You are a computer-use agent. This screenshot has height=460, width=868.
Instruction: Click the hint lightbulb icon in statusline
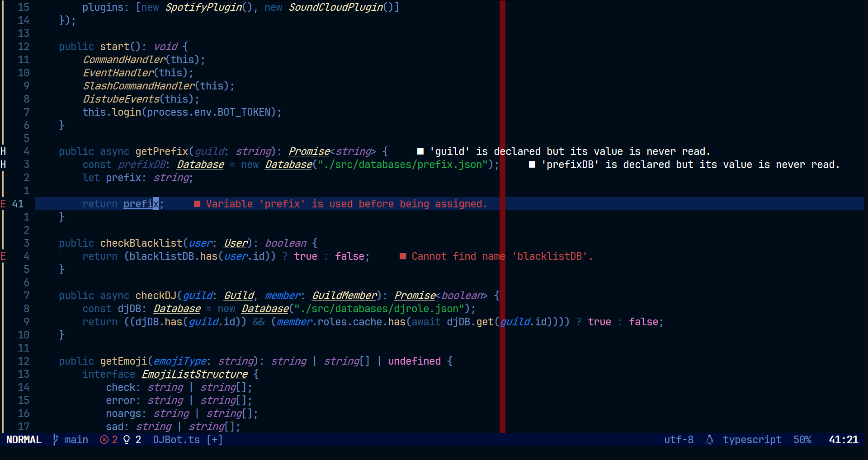[127, 440]
